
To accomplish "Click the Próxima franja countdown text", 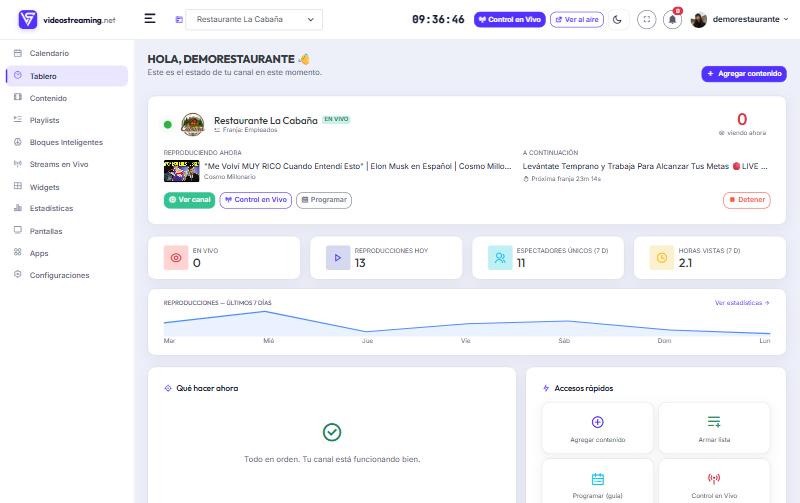I will pyautogui.click(x=562, y=179).
